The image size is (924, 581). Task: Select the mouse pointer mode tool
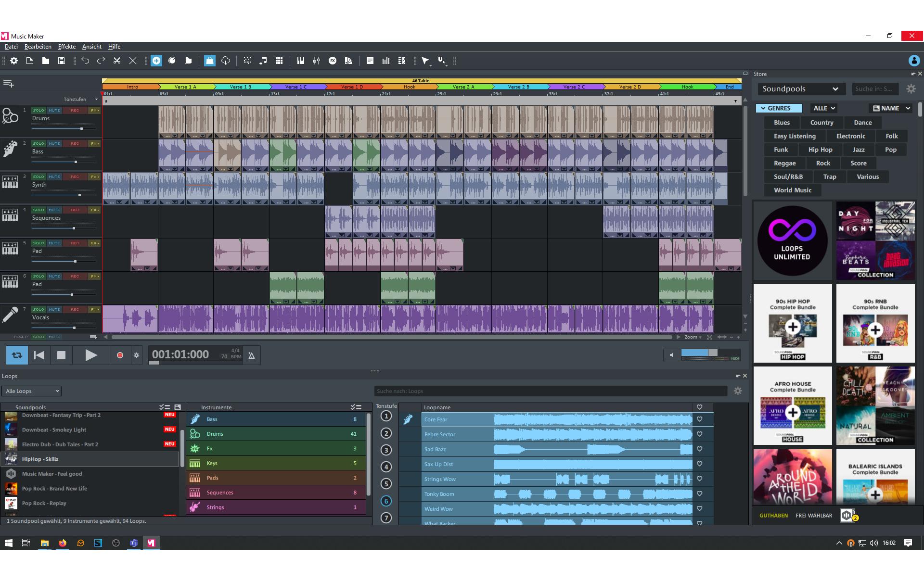tap(425, 61)
